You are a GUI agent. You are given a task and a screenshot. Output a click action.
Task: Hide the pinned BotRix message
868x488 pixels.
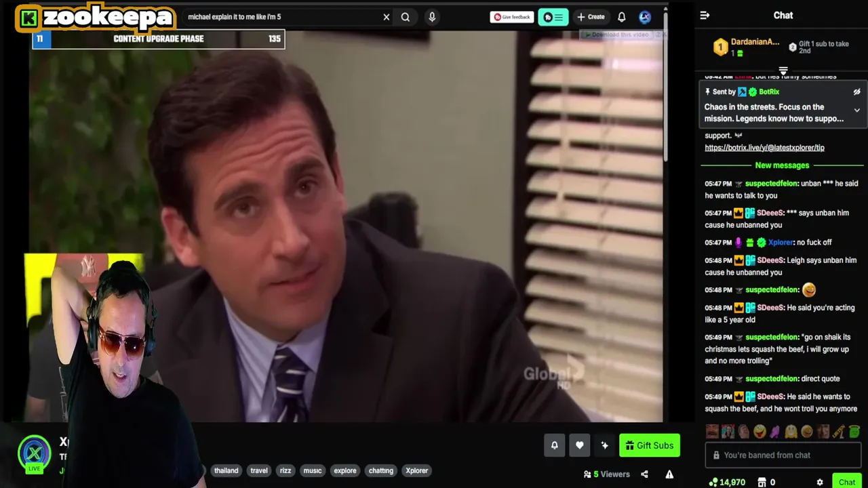coord(856,92)
